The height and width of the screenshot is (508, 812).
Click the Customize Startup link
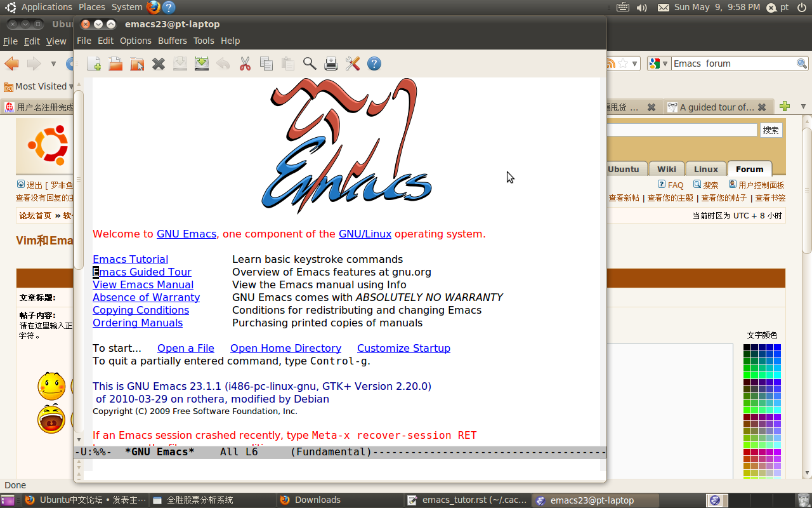[403, 348]
